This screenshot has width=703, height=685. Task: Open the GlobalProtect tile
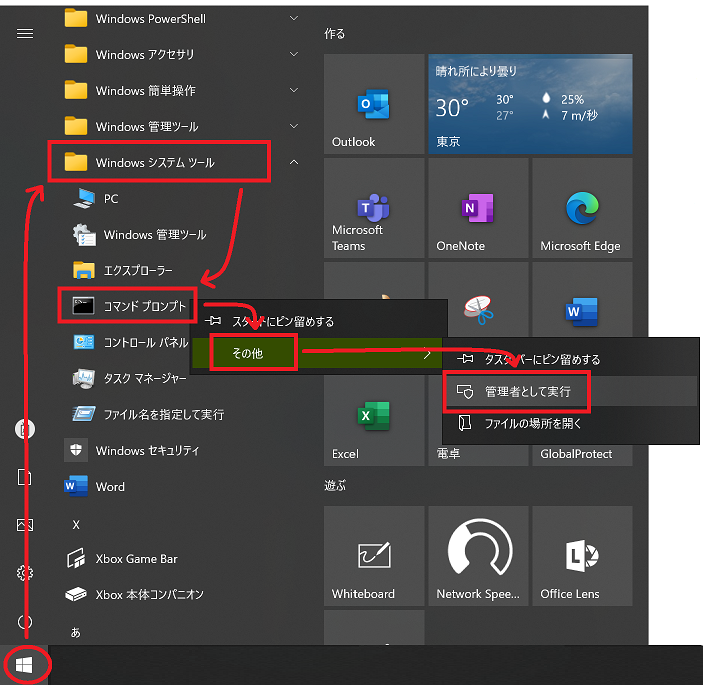[582, 455]
